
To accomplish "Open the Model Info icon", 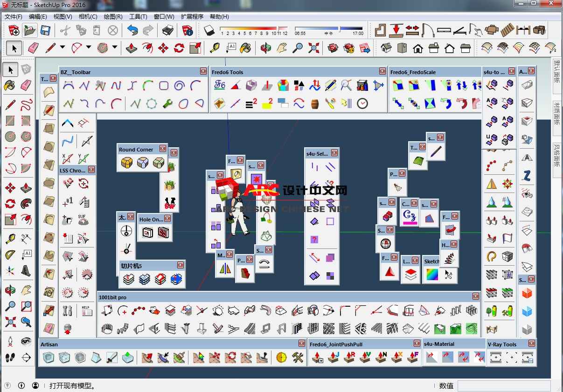I will coord(188,31).
